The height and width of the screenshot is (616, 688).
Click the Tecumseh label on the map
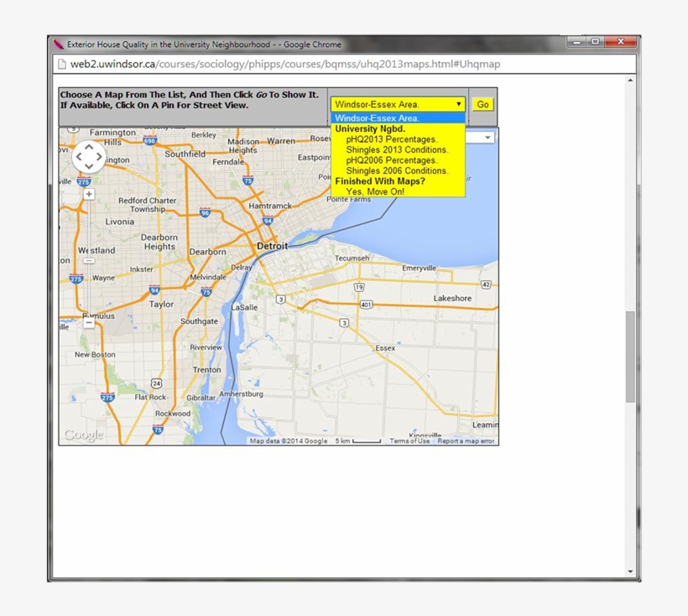[x=352, y=258]
